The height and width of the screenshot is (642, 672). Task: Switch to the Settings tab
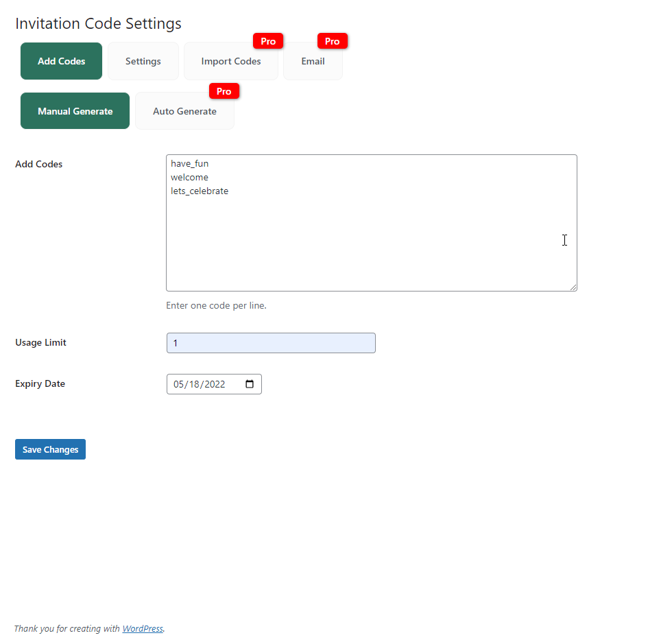click(x=143, y=61)
